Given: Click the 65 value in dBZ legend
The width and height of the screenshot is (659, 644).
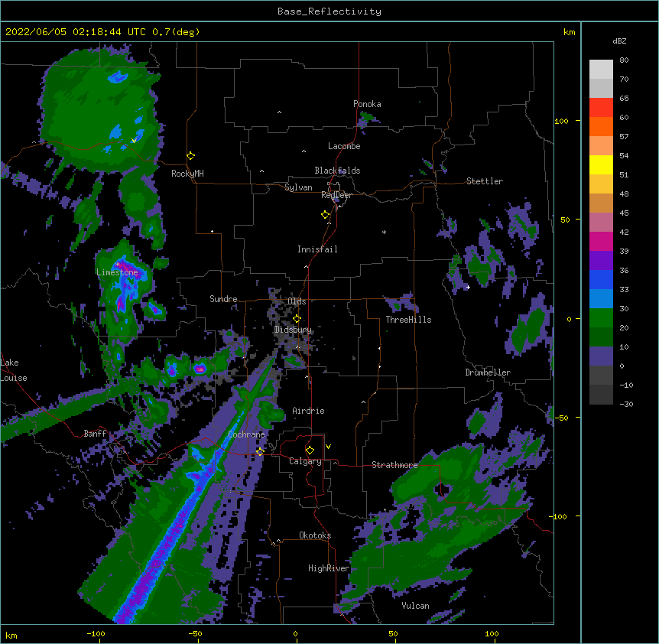Looking at the screenshot, I should click(624, 99).
